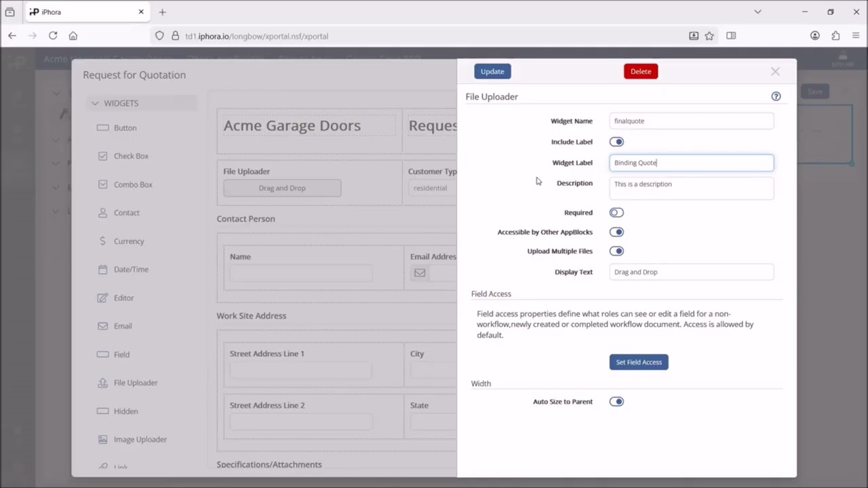List all open browser tabs
Image resolution: width=868 pixels, height=488 pixels.
(x=757, y=12)
